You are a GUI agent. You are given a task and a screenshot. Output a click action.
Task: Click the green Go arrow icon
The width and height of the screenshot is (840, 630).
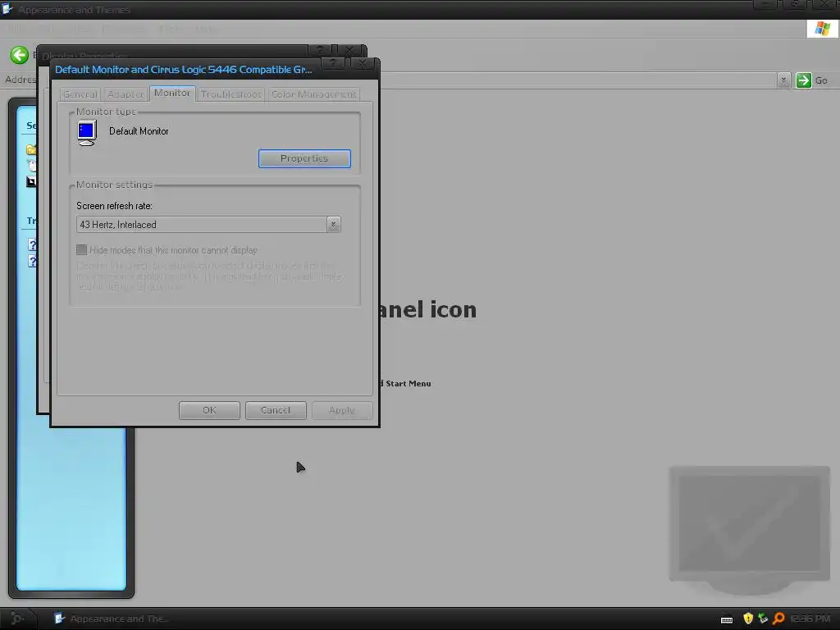[x=803, y=80]
